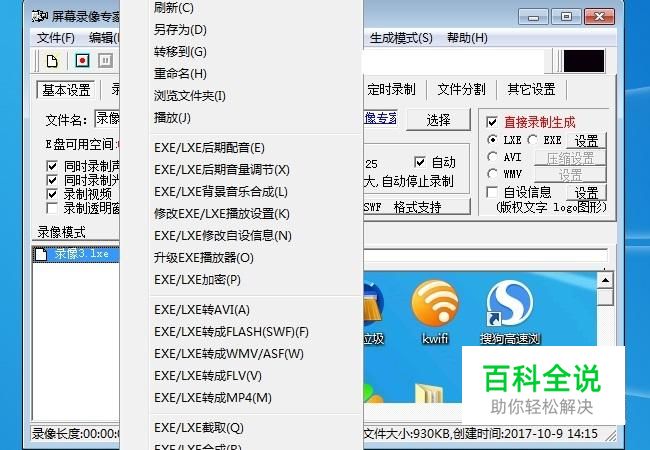
Task: Click 设置 button next to EXE
Action: pos(586,141)
